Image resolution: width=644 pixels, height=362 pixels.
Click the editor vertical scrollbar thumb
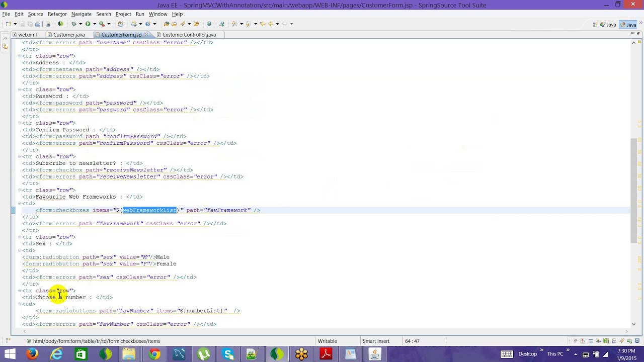point(633,190)
